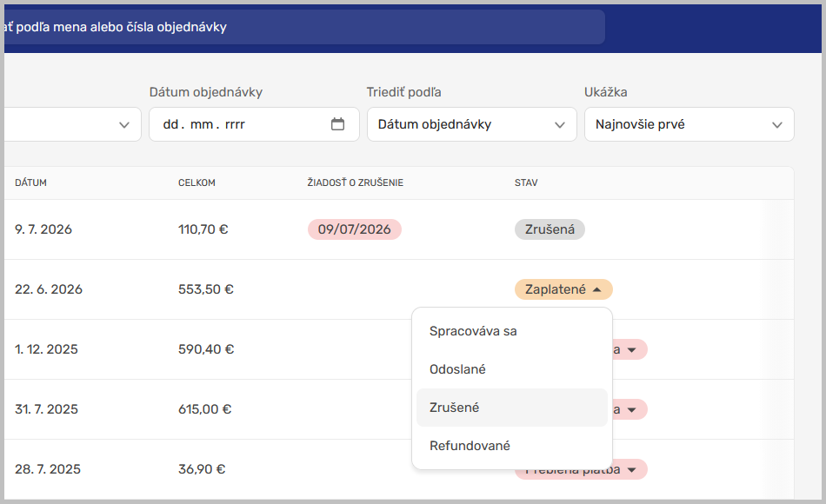Click the Zrušená status badge

click(550, 229)
